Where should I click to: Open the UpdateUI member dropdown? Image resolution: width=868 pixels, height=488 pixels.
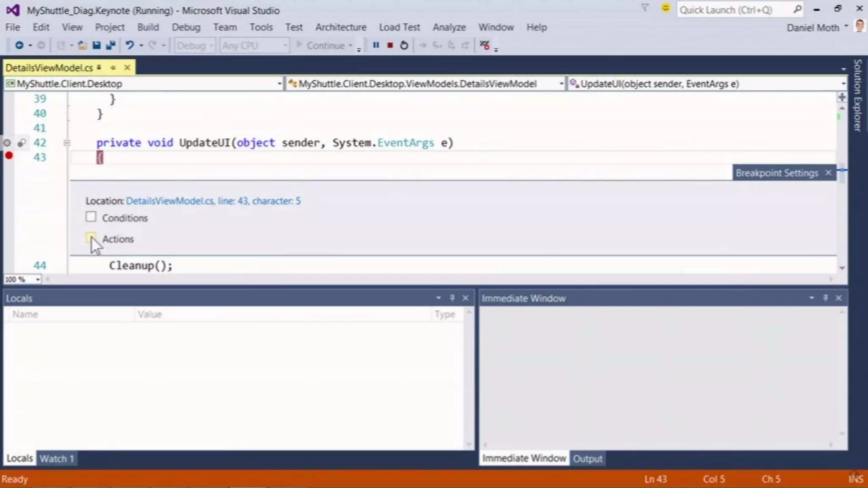[x=843, y=84]
